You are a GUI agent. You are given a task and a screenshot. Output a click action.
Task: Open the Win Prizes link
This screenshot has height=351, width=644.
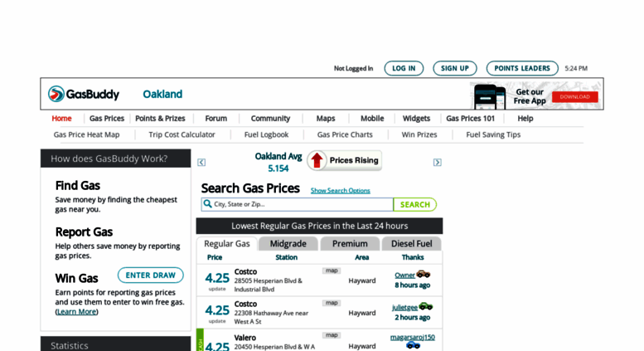[419, 134]
